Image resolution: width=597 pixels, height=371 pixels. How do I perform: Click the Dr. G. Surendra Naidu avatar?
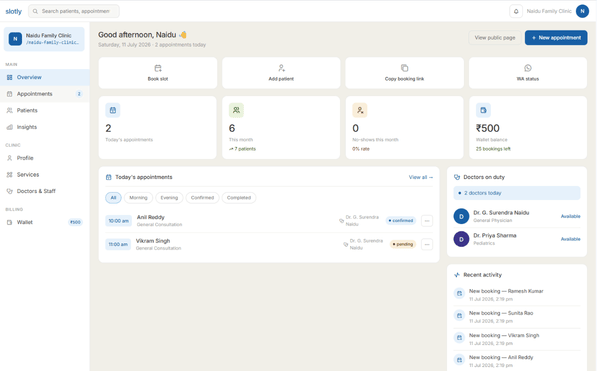pyautogui.click(x=461, y=216)
